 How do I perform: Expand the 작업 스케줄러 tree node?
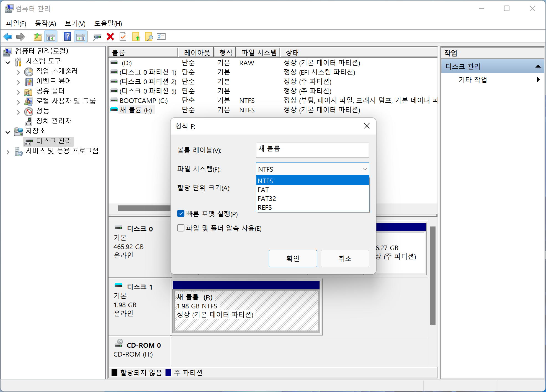18,73
